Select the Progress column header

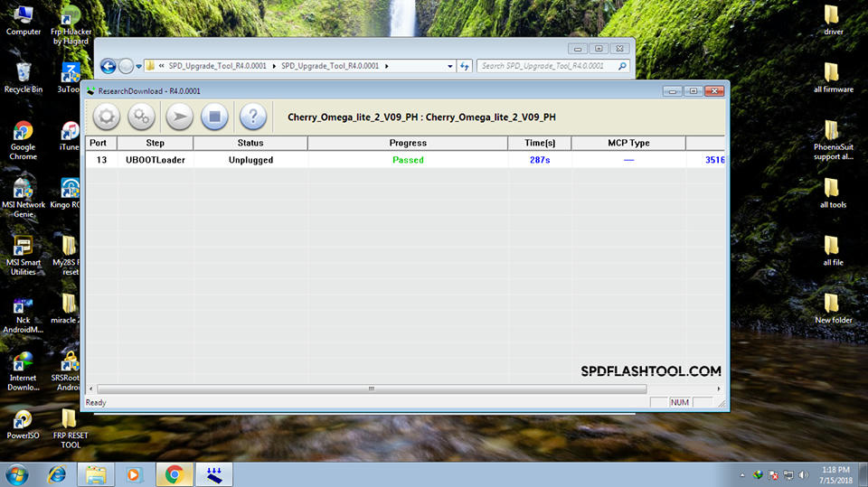pyautogui.click(x=408, y=143)
